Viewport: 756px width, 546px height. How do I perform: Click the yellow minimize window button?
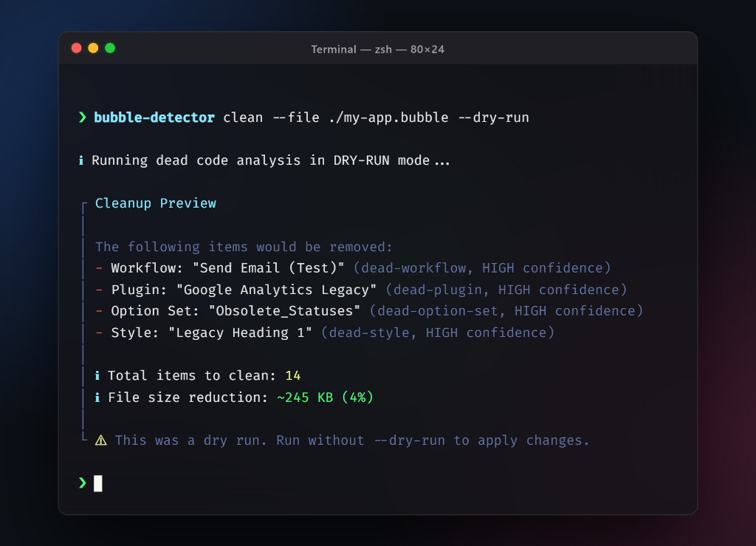click(93, 48)
